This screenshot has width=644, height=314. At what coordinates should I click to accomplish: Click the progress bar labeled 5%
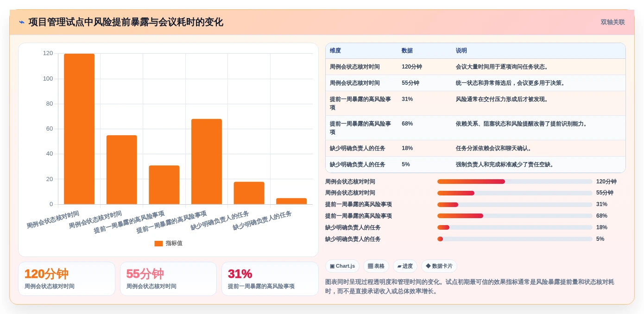point(515,239)
